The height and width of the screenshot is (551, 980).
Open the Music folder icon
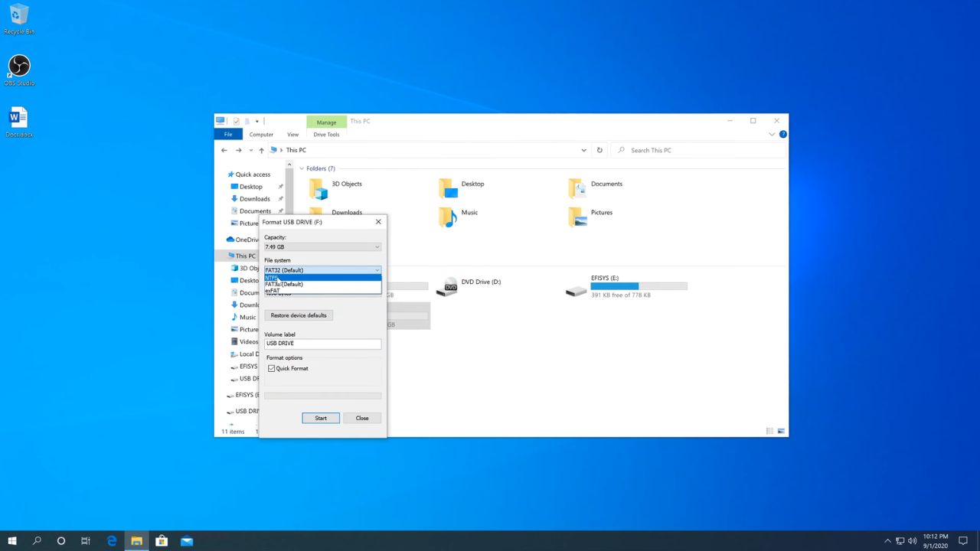click(448, 217)
